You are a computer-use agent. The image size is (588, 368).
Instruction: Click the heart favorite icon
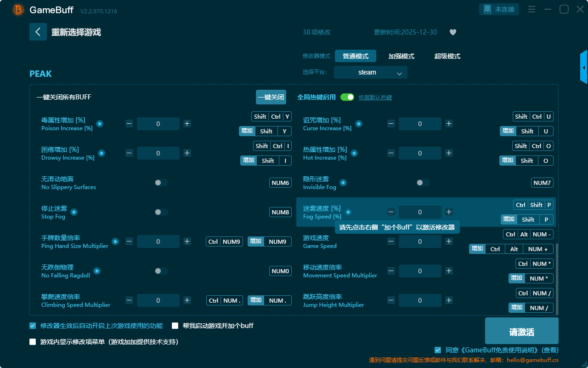click(x=452, y=32)
